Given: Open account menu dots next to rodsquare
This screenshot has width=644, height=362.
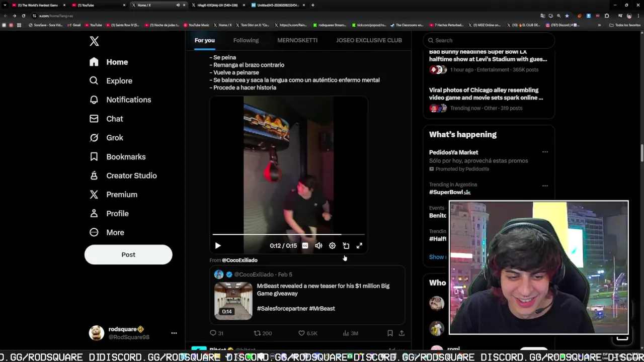Looking at the screenshot, I should 174,333.
